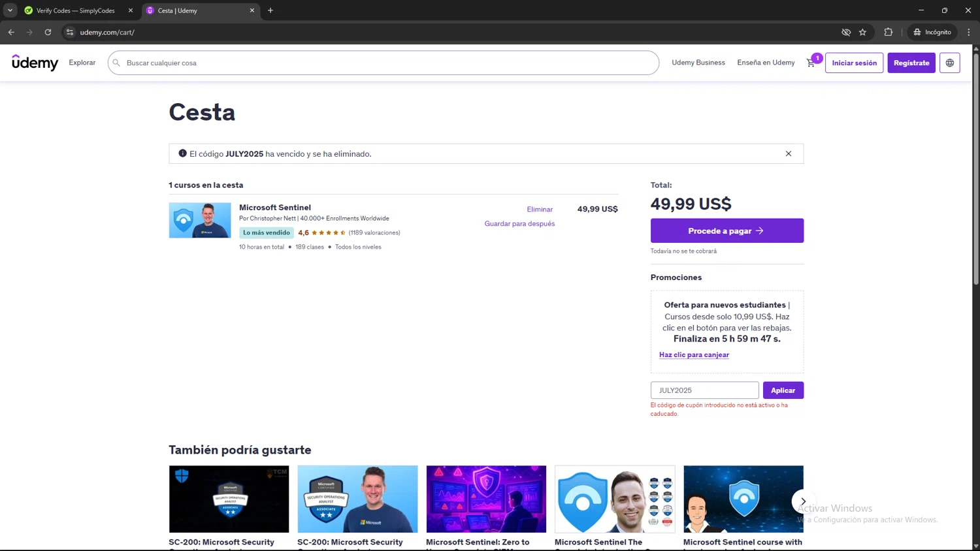
Task: Open the shopping cart icon
Action: coord(811,63)
